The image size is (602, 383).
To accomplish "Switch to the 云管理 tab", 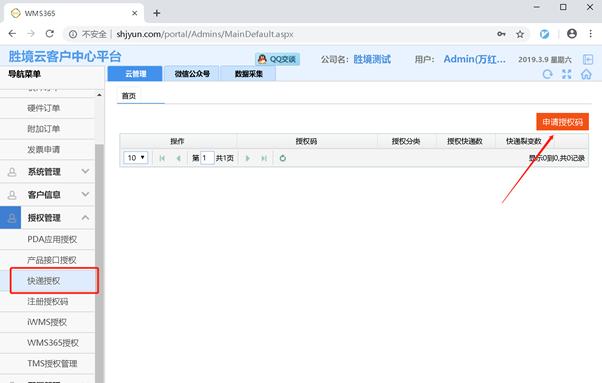I will click(135, 74).
